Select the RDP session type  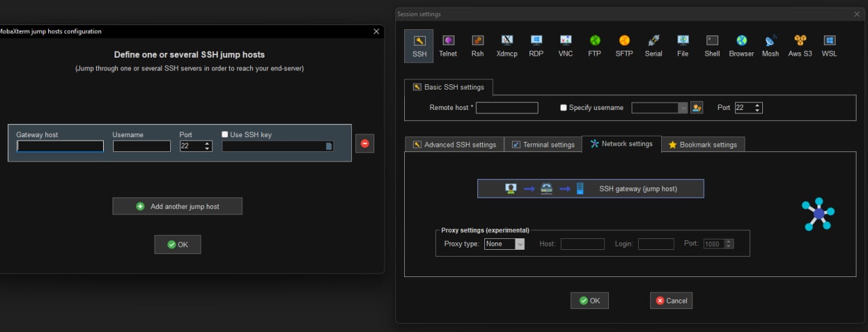click(536, 46)
